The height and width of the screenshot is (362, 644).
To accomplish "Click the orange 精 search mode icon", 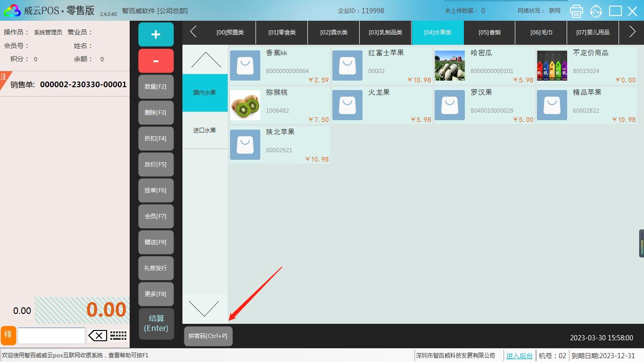I will 8,335.
